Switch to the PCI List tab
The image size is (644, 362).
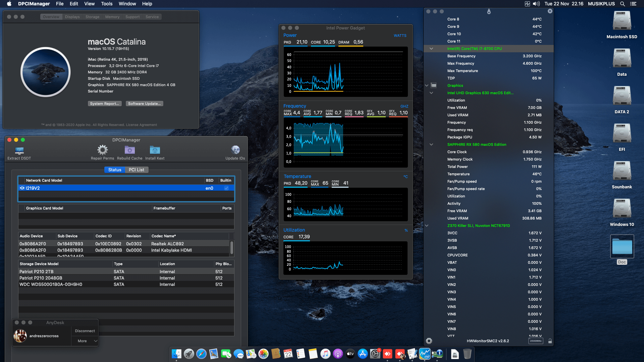click(x=137, y=170)
